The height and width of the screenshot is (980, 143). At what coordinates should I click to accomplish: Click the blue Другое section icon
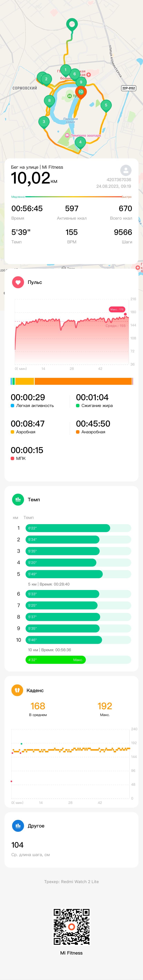[x=18, y=826]
